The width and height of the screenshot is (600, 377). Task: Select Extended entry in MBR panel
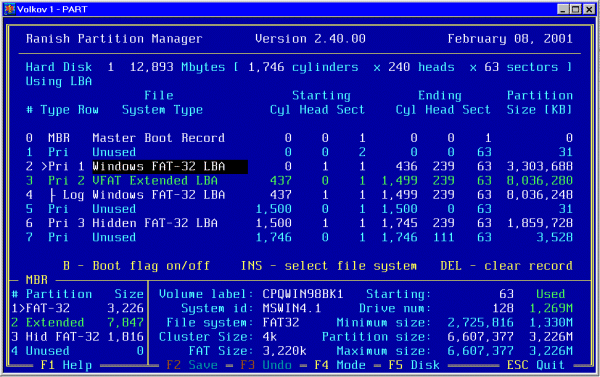[x=77, y=322]
